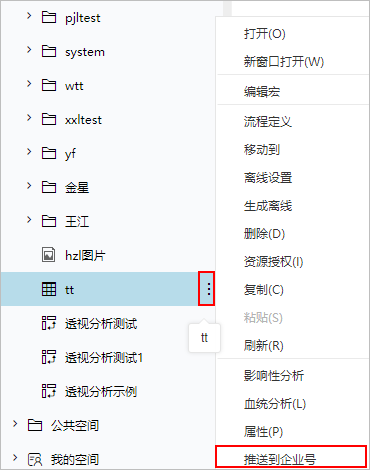Click the pjltest folder icon
Image resolution: width=370 pixels, height=470 pixels.
[x=49, y=17]
